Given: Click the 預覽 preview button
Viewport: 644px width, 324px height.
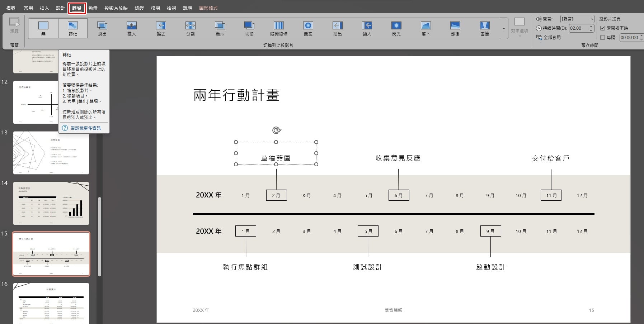Looking at the screenshot, I should 14,26.
